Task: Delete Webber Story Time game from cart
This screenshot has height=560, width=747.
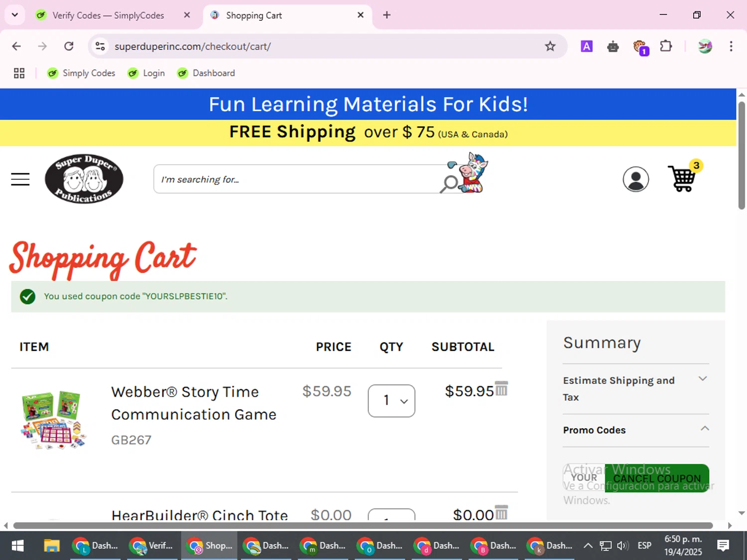Action: pyautogui.click(x=501, y=388)
